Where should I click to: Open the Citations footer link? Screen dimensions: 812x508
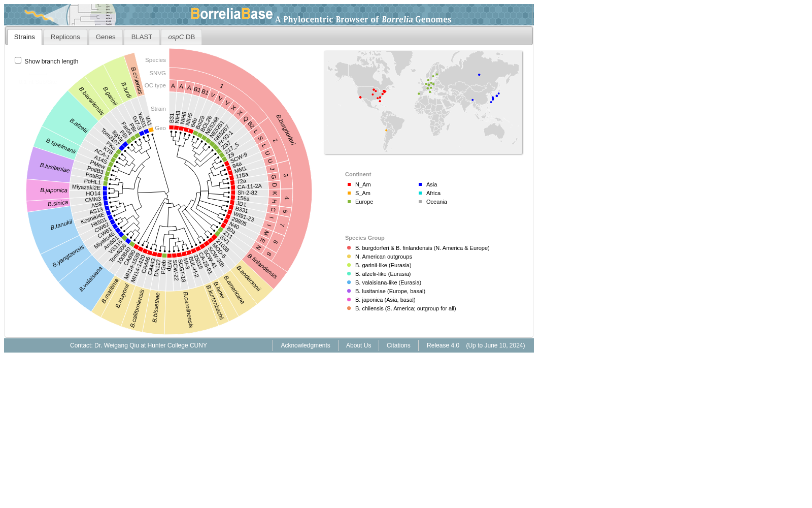(398, 345)
